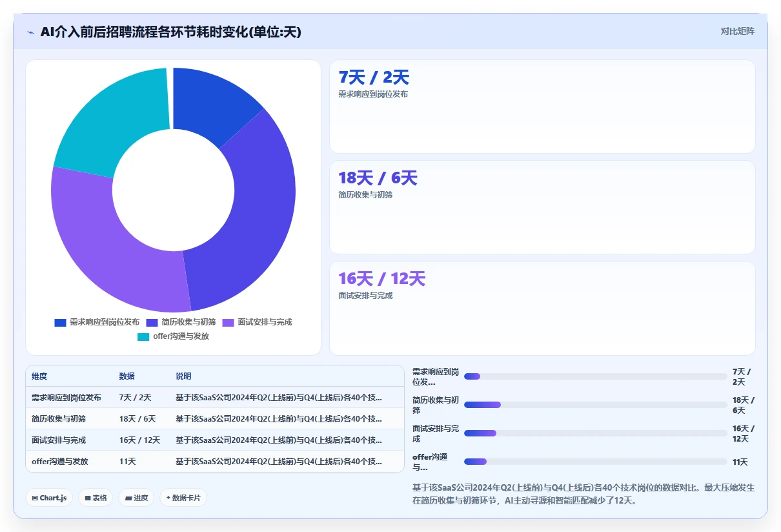781x532 pixels.
Task: Click the 11天 value in table
Action: coord(127,462)
